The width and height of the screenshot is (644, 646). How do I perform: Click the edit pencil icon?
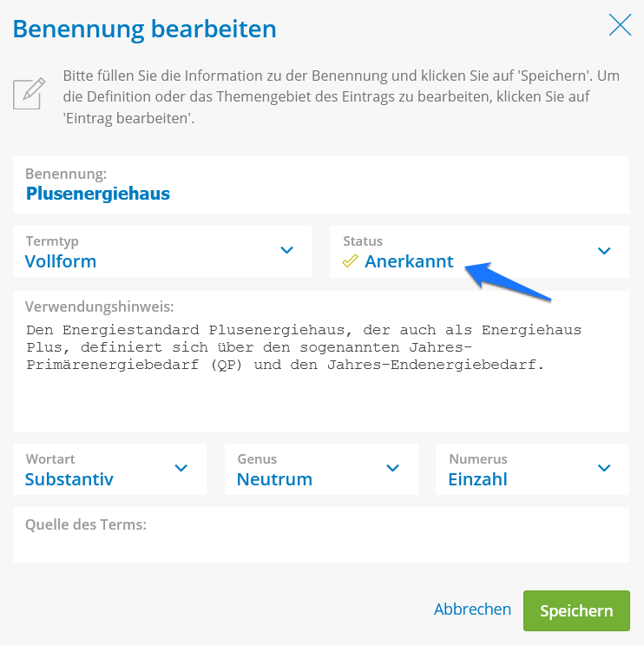pos(29,93)
